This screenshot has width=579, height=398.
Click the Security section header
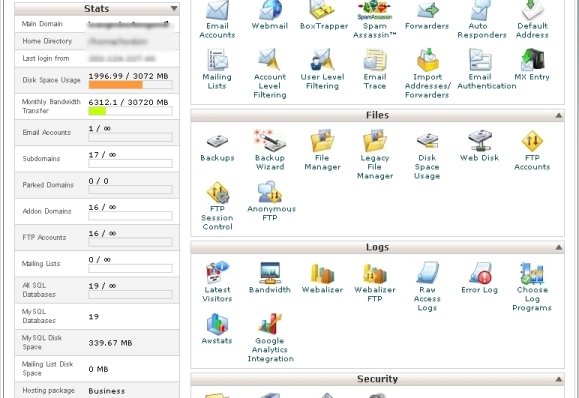(377, 379)
